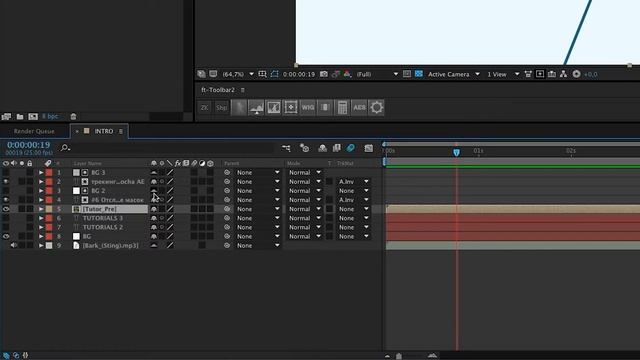Delete selected item with trash icon

click(x=73, y=117)
